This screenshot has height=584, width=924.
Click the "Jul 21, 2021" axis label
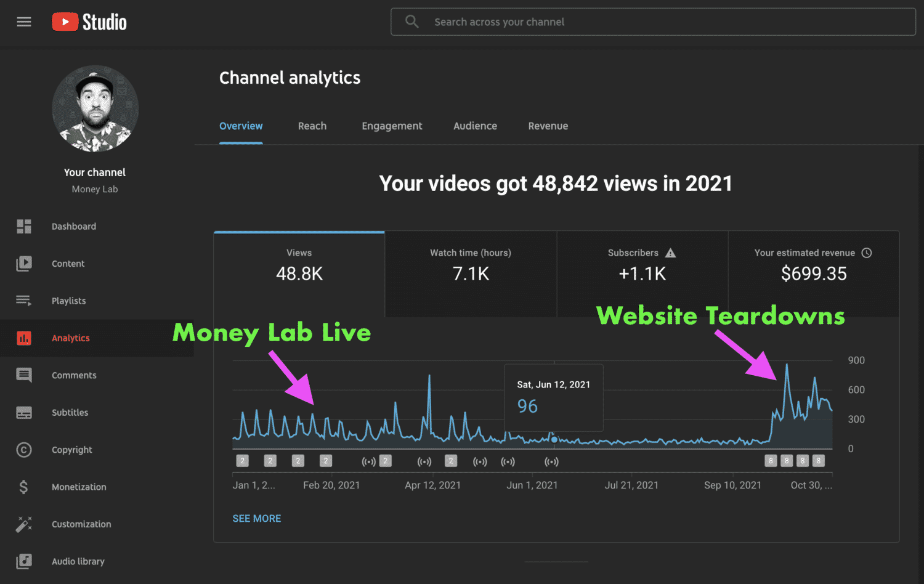coord(631,485)
